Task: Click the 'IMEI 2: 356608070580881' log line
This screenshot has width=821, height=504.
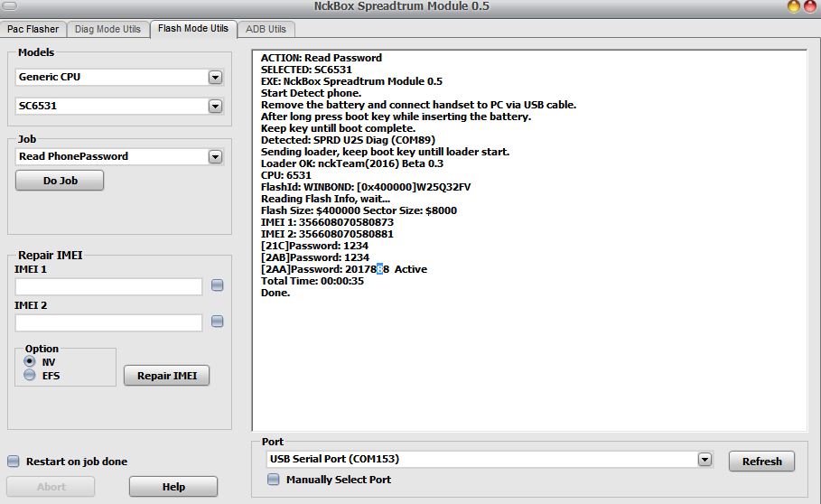Action: [327, 234]
